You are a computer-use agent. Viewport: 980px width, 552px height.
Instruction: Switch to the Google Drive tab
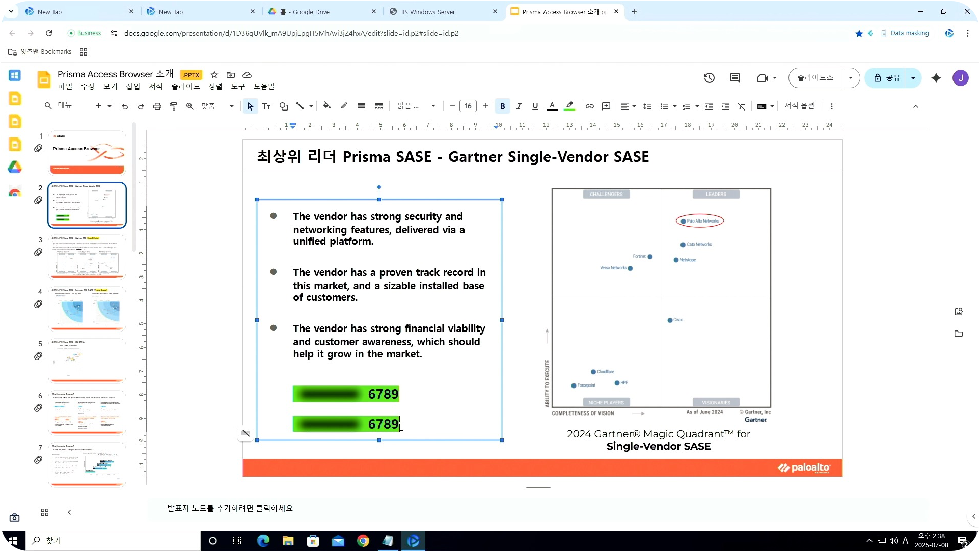pos(322,12)
